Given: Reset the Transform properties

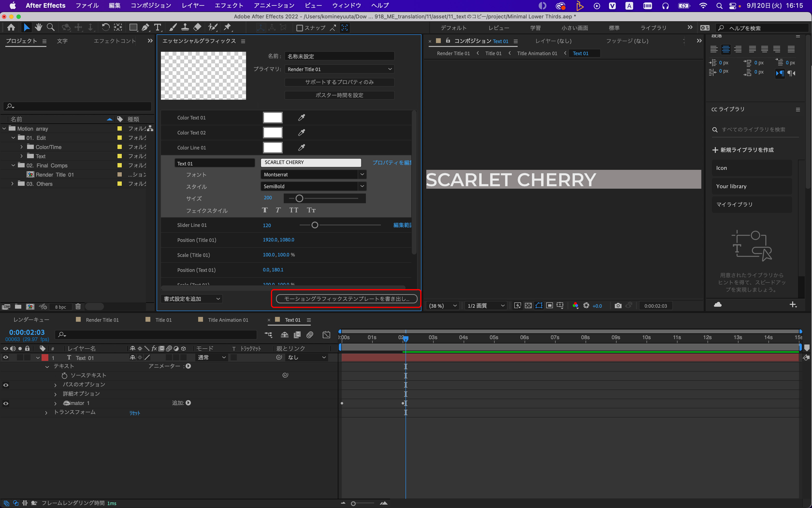Looking at the screenshot, I should pyautogui.click(x=135, y=413).
